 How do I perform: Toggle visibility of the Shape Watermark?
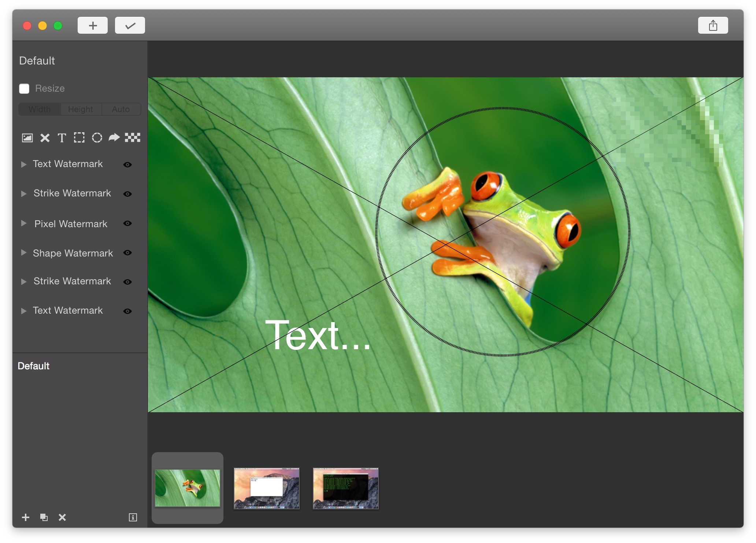pos(127,253)
